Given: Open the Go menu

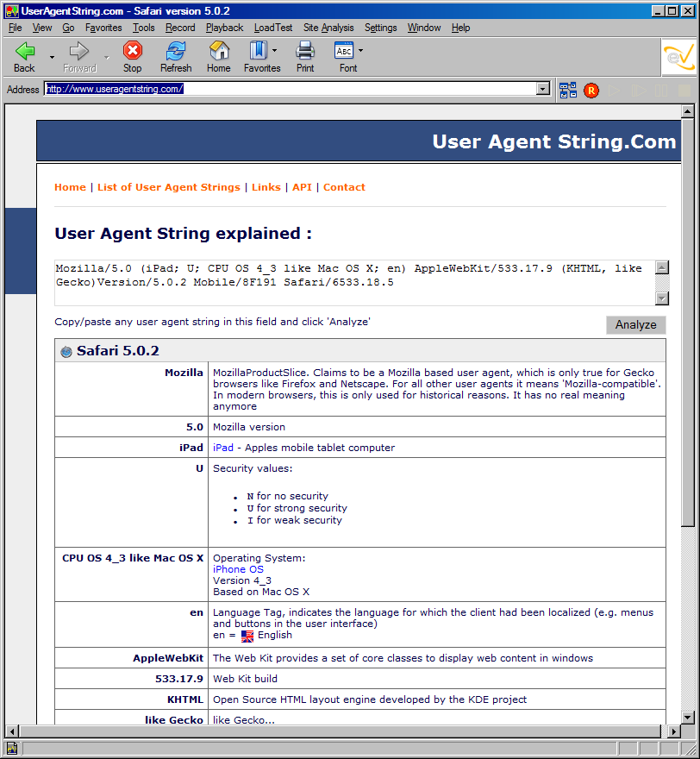Looking at the screenshot, I should click(x=68, y=28).
